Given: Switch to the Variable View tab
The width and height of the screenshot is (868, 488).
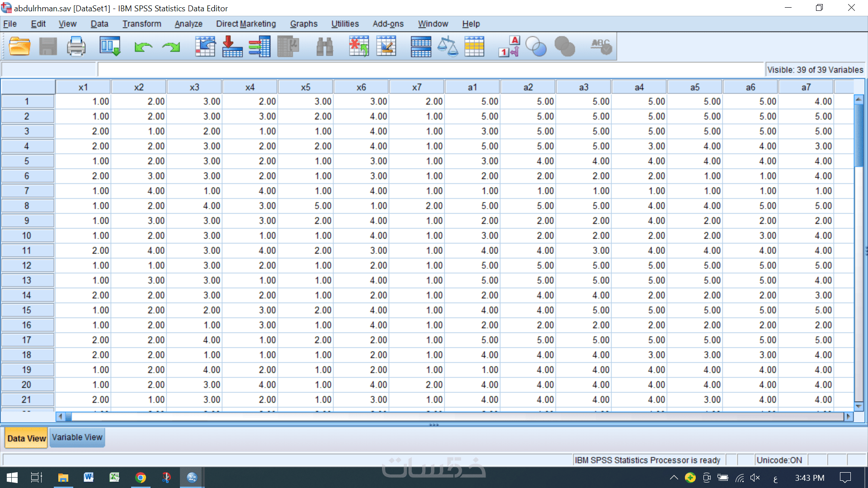Looking at the screenshot, I should pos(77,437).
